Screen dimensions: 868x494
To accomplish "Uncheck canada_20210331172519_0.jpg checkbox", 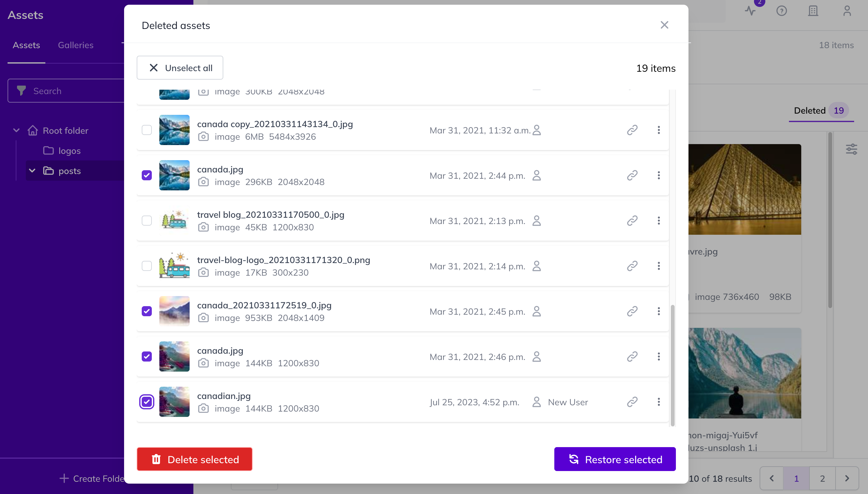I will tap(147, 311).
